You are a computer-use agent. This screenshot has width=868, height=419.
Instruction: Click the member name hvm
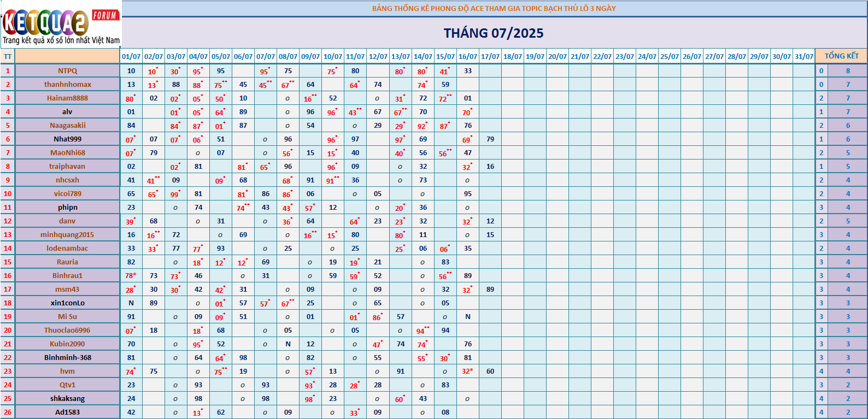click(68, 371)
